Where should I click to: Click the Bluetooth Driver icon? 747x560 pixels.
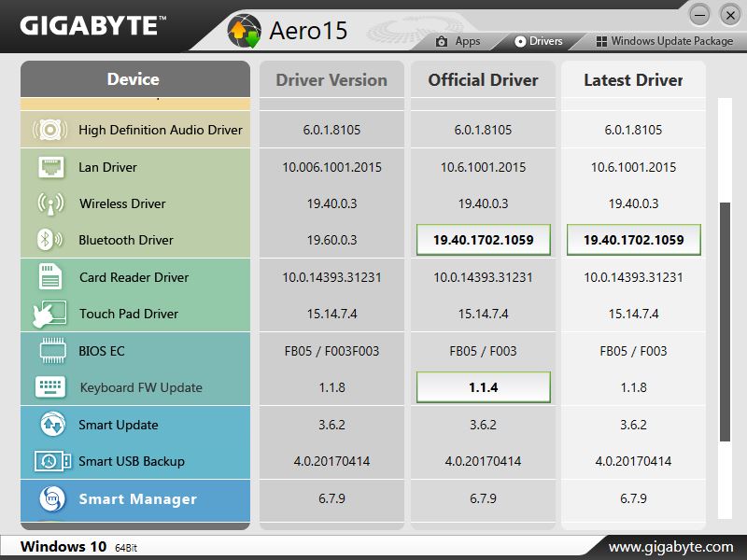point(49,240)
